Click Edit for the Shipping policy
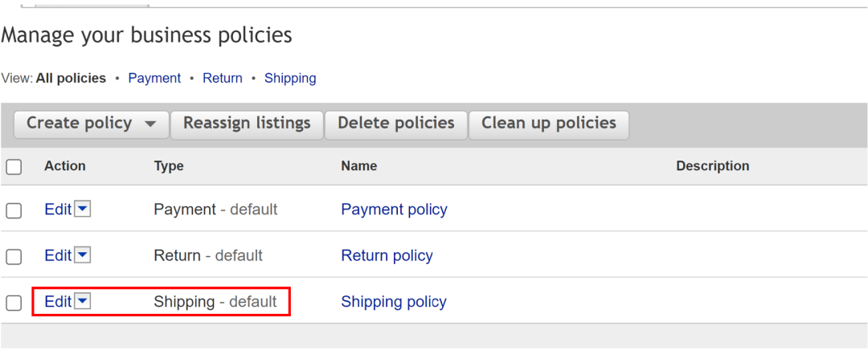This screenshot has width=868, height=354. (x=58, y=303)
